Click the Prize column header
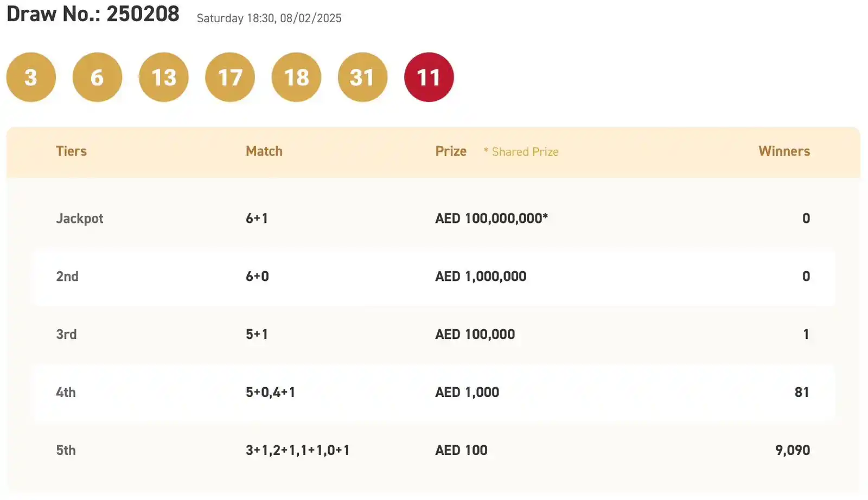Viewport: 868px width, 500px height. (x=451, y=151)
